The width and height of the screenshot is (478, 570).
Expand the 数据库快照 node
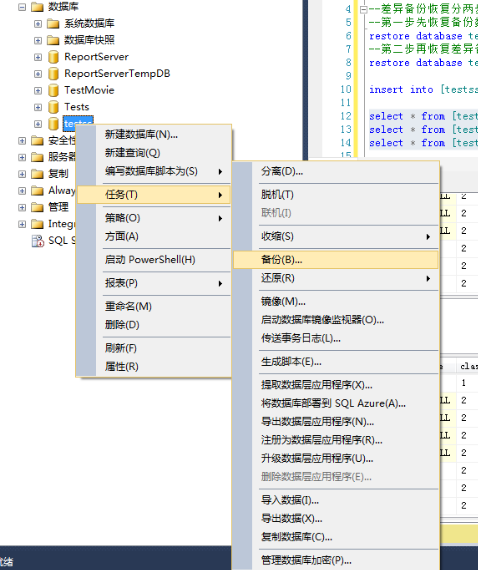pos(38,41)
